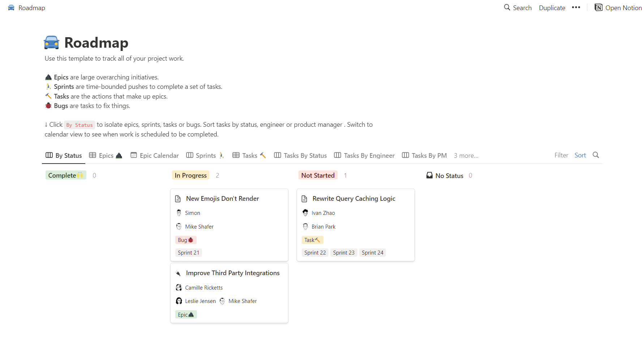The image size is (644, 351).
Task: Click the red Not Started status label
Action: click(x=318, y=175)
